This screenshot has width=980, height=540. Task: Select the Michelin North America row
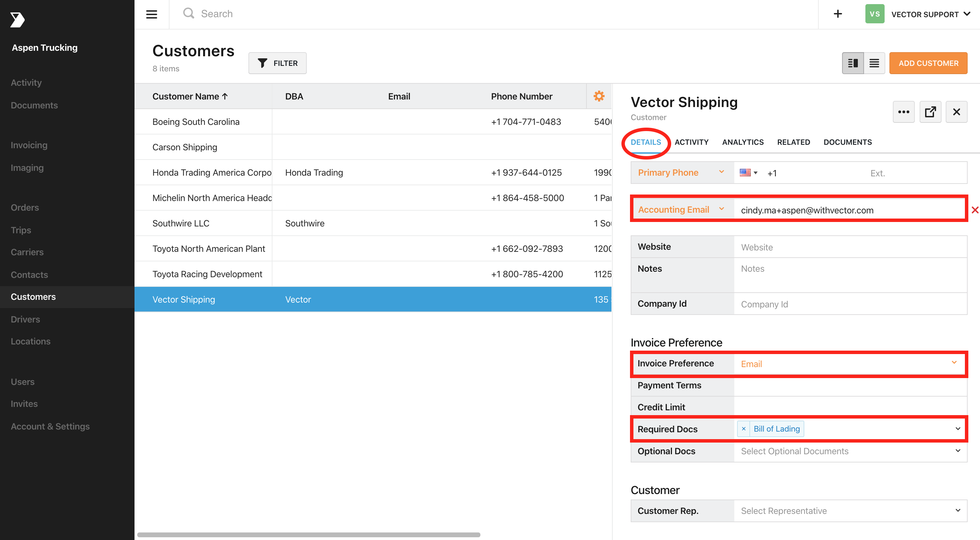[x=373, y=198]
